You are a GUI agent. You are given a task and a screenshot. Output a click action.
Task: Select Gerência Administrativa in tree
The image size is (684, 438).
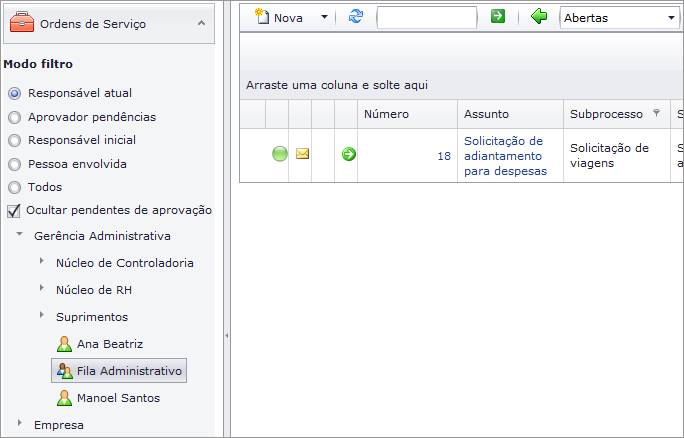[102, 236]
